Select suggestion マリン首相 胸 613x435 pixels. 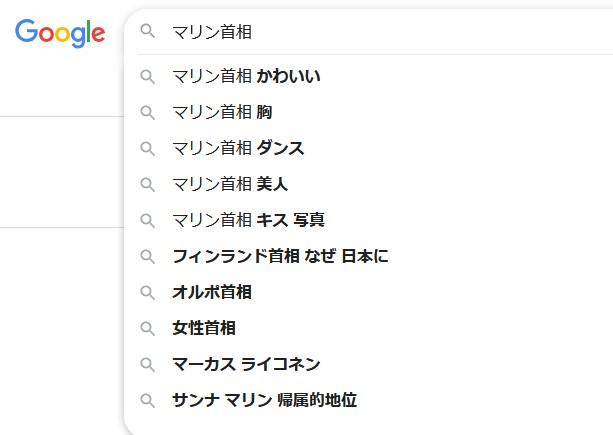tap(222, 112)
